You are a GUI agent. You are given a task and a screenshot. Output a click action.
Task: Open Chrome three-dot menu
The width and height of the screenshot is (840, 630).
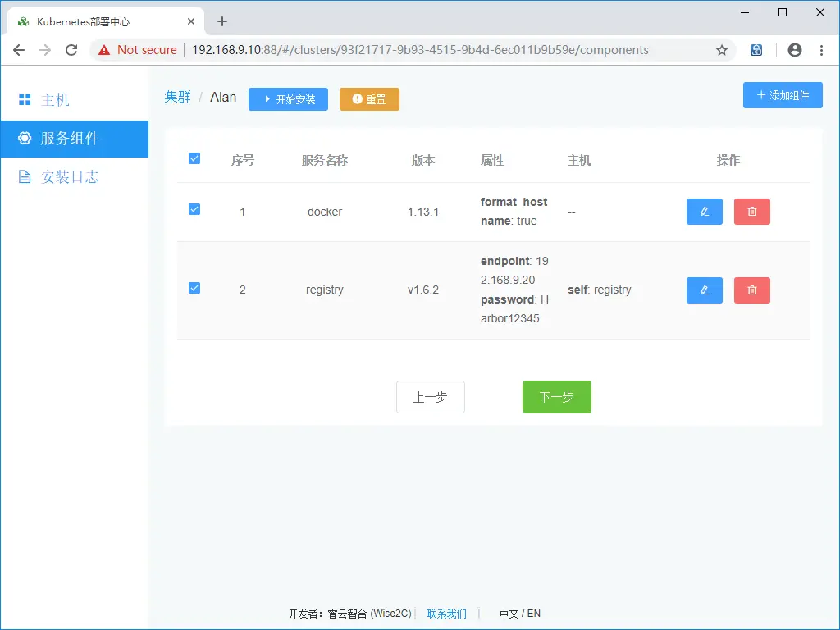[x=821, y=50]
